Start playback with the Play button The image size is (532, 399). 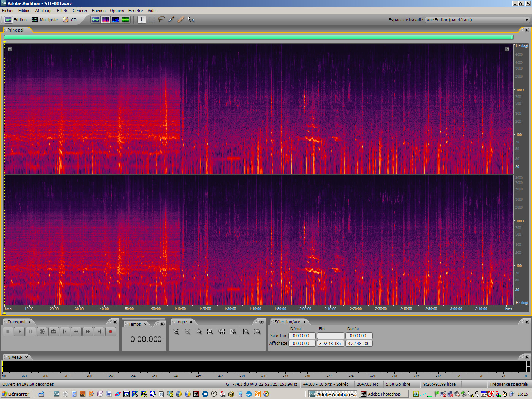[19, 332]
